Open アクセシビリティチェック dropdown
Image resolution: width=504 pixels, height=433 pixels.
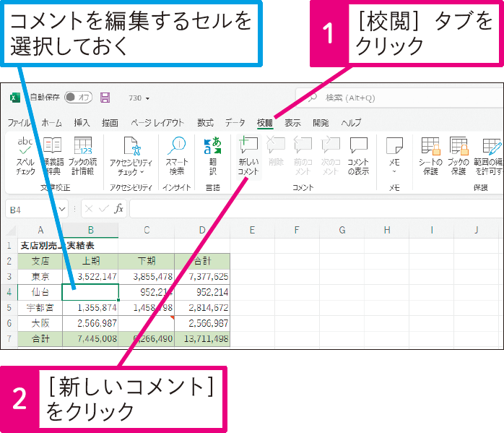(x=131, y=156)
